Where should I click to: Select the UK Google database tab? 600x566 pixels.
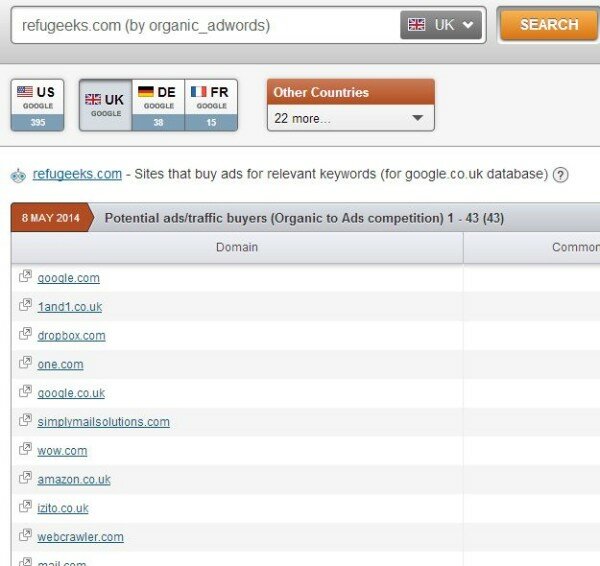(106, 105)
